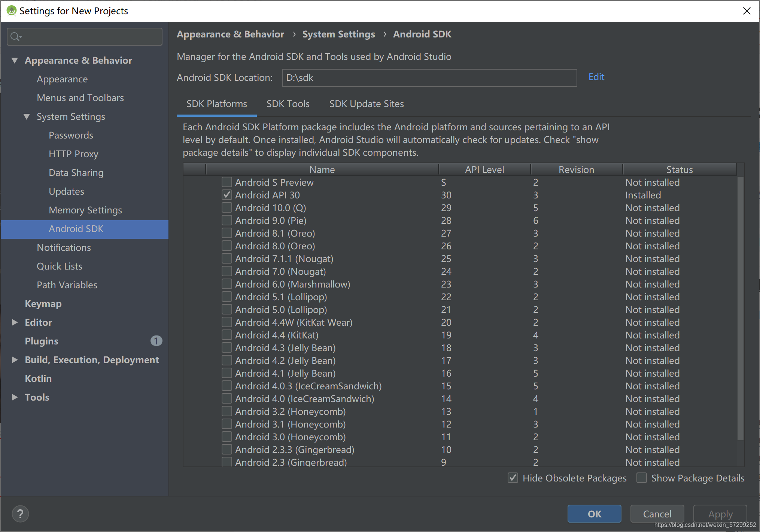Click the OK button
This screenshot has height=532, width=760.
point(594,514)
